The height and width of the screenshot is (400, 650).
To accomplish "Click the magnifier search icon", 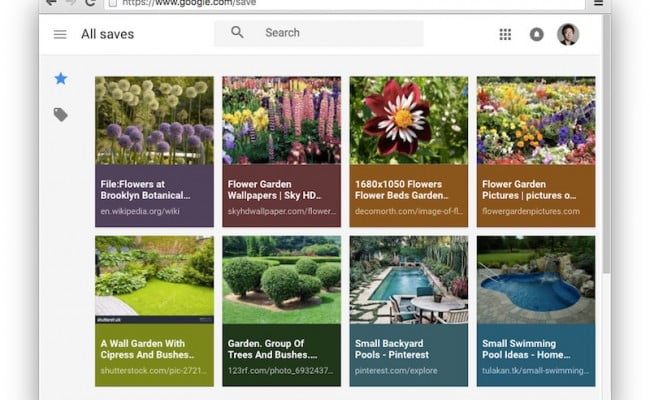I will [237, 32].
